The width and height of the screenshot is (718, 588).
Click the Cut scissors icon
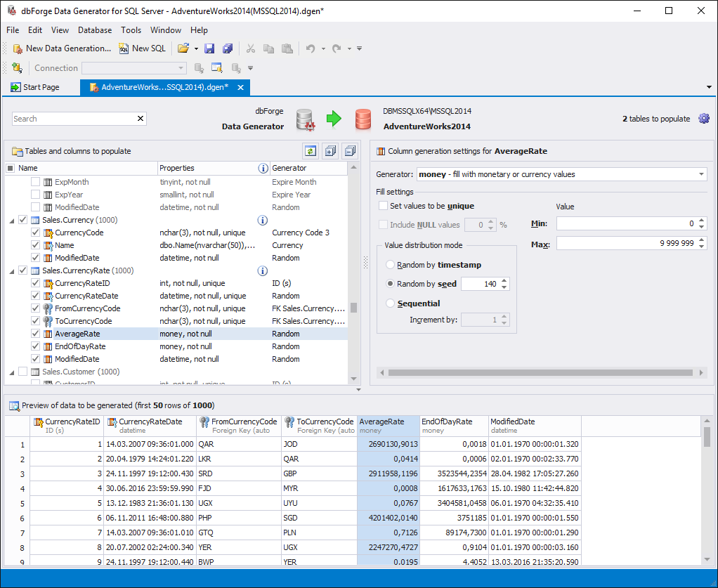coord(251,48)
